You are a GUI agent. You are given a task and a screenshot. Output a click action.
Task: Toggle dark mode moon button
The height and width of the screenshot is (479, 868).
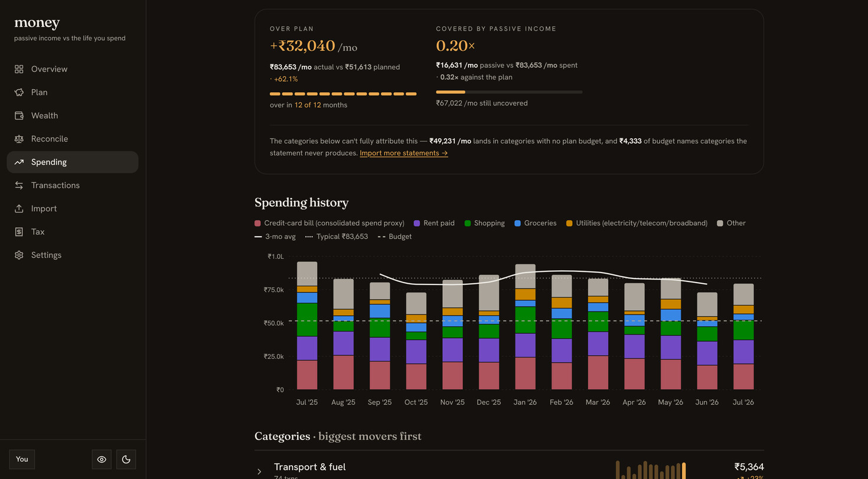(126, 460)
